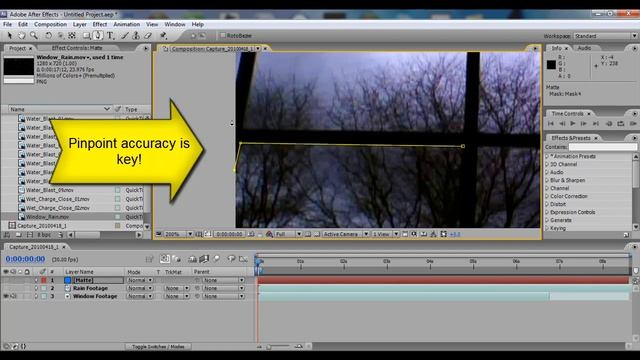Viewport: 640px width, 360px height.
Task: Jump to first frame in Time Controls
Action: [x=551, y=124]
